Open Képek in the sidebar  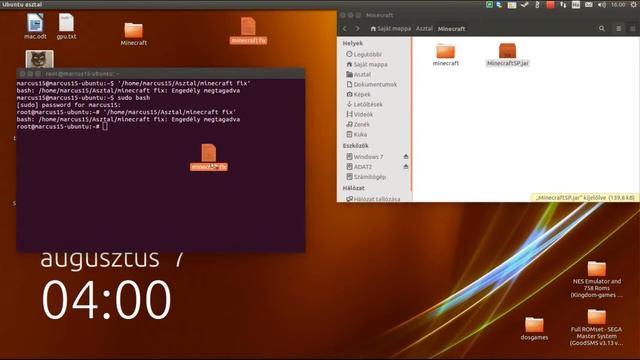358,94
